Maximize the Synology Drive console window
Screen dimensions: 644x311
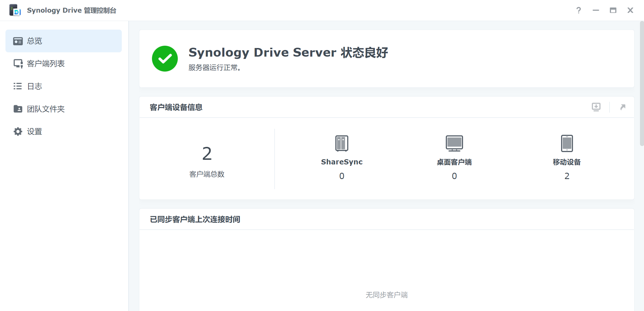[613, 10]
